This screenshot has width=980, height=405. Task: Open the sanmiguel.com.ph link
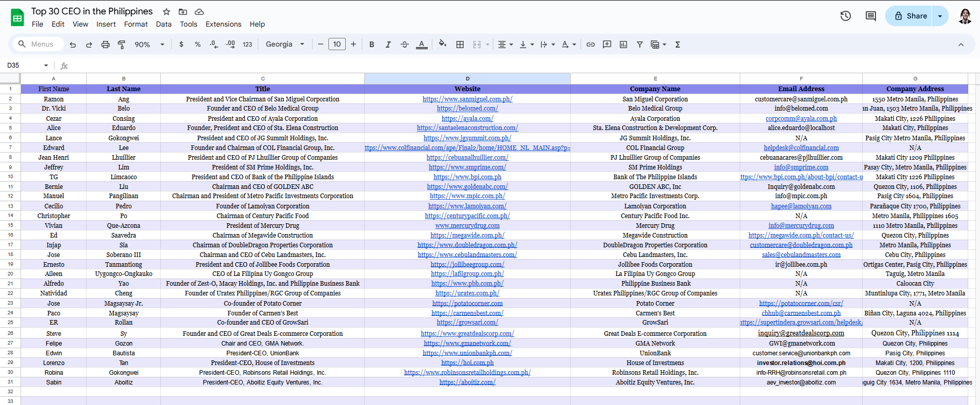click(468, 99)
